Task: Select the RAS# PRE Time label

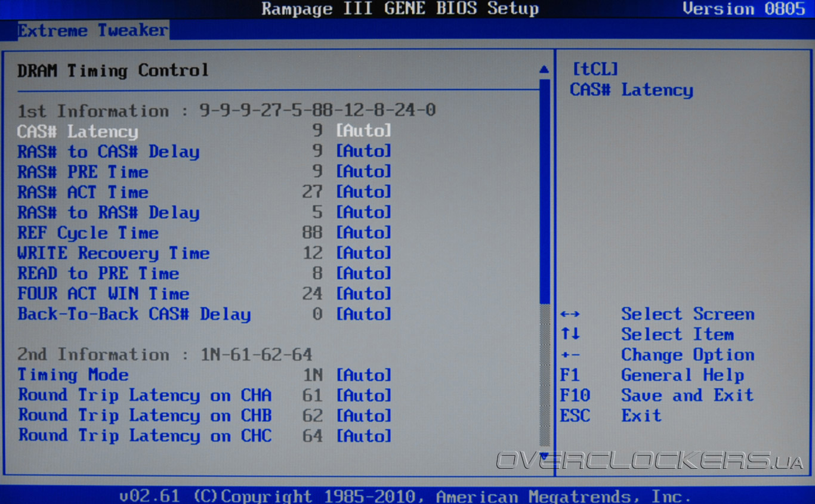Action: coord(83,172)
